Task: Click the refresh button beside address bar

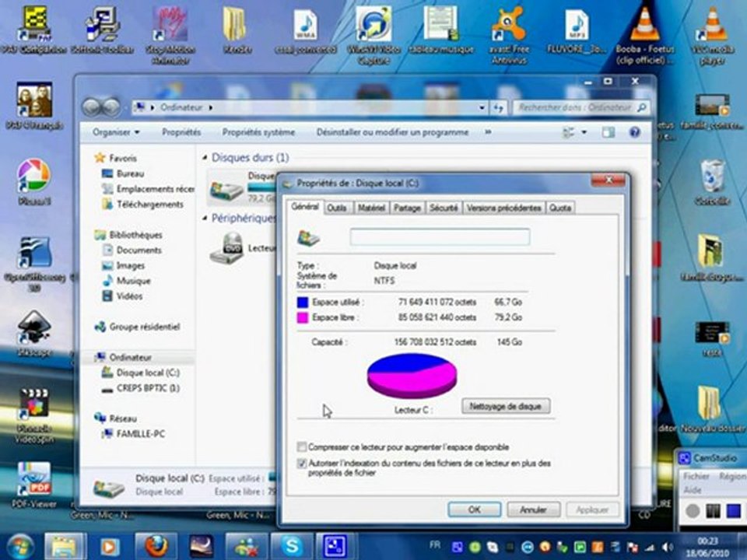Action: tap(498, 108)
